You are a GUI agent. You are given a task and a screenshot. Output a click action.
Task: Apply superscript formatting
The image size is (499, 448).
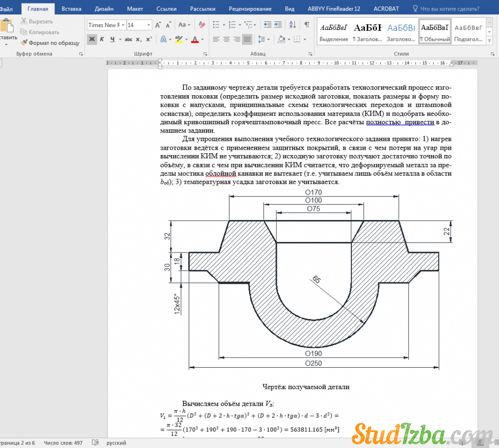click(149, 39)
